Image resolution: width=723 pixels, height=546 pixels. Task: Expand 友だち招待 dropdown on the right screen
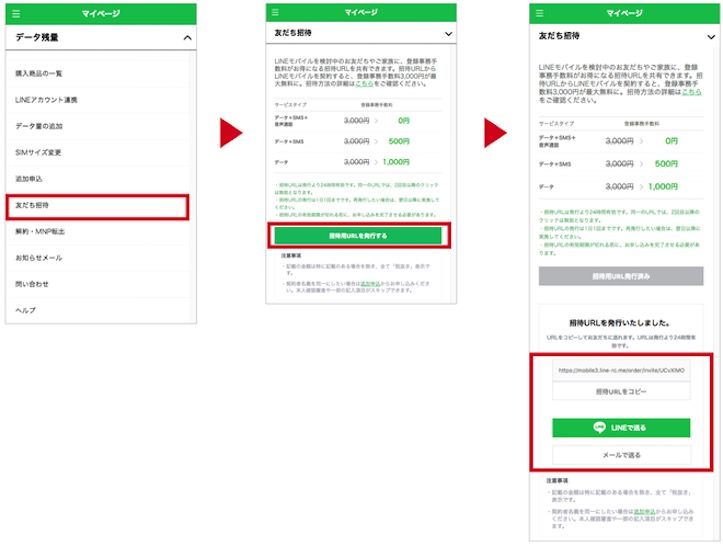click(x=707, y=33)
